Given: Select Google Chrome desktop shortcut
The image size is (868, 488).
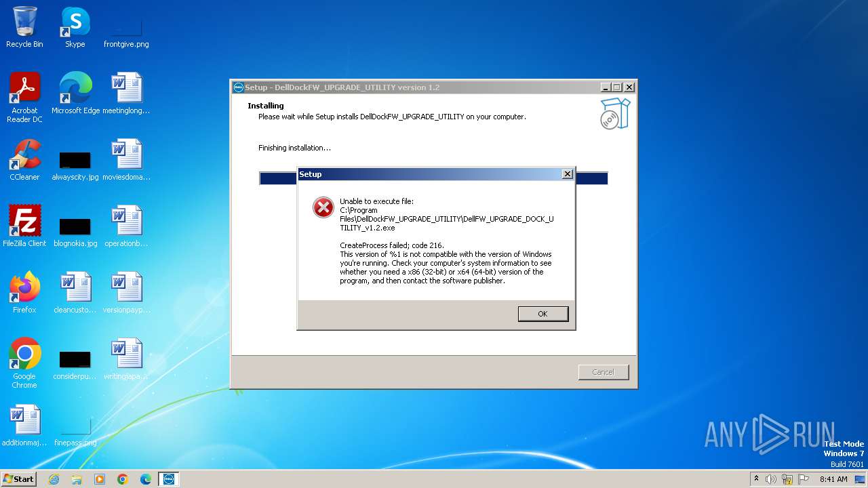Looking at the screenshot, I should click(x=24, y=363).
